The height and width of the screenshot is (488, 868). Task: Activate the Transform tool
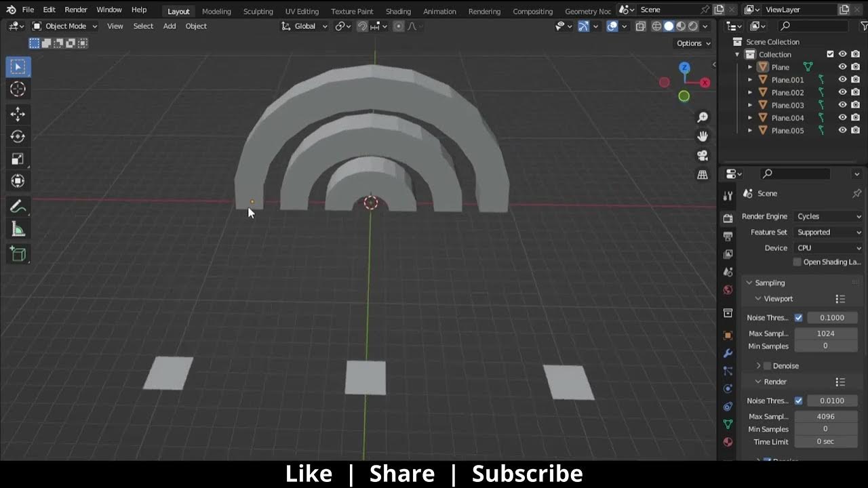18,181
